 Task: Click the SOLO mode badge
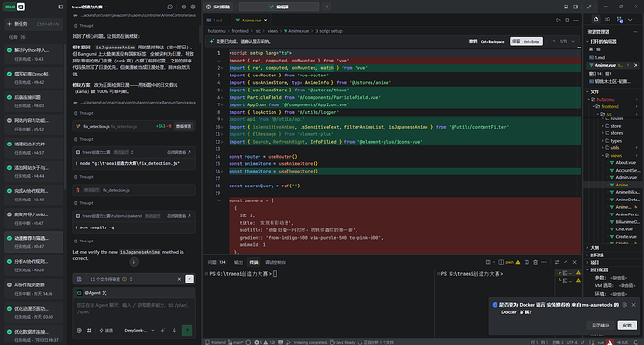(15, 7)
